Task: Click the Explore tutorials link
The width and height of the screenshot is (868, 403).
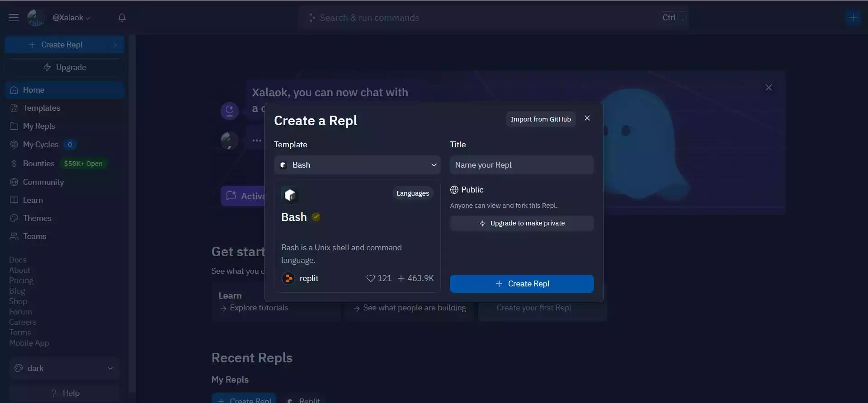Action: (254, 308)
